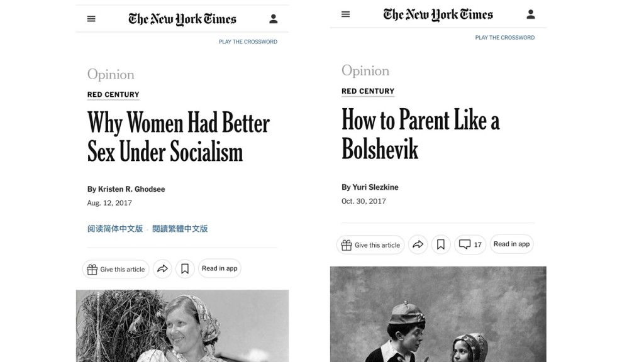
Task: Read in app on right article
Action: click(511, 244)
